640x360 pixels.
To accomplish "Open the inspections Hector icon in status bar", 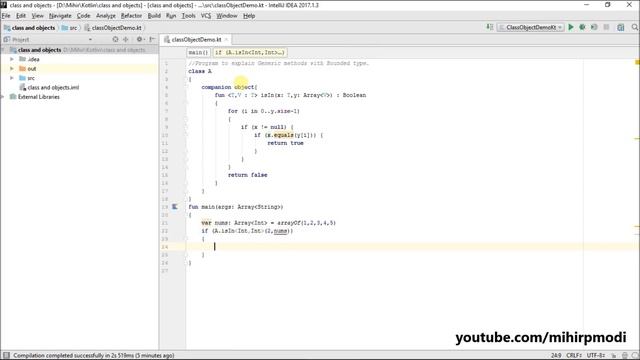I will [x=624, y=356].
